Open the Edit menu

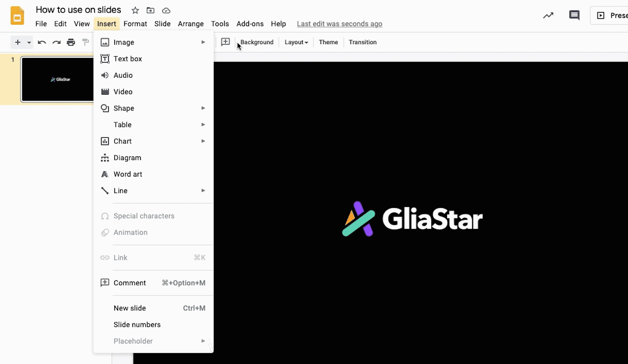[60, 24]
